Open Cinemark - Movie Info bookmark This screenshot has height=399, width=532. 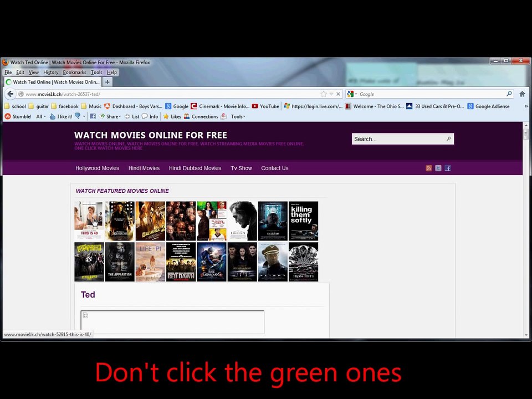coord(220,106)
